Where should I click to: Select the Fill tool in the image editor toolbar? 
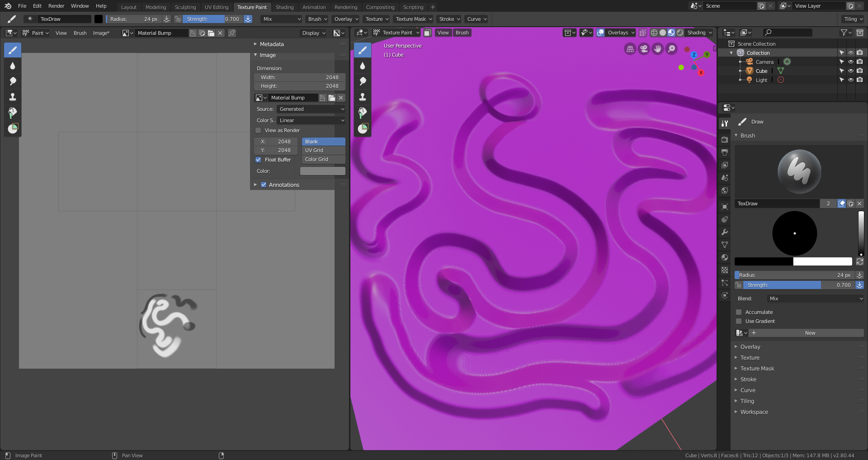13,112
